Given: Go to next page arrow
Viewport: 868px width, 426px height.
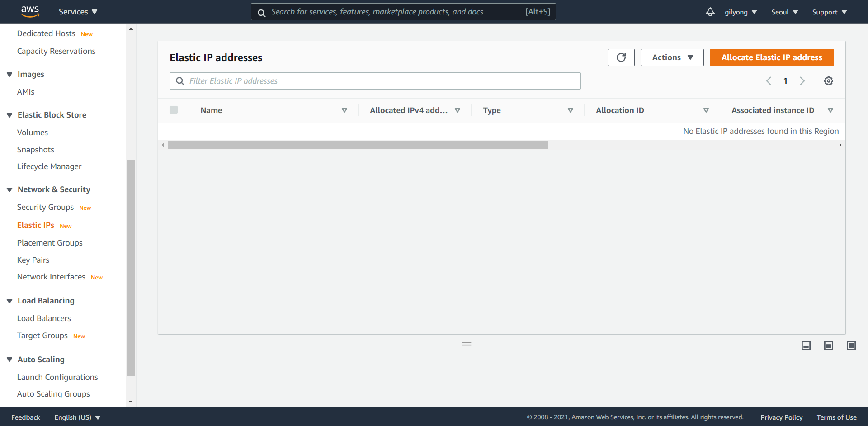Looking at the screenshot, I should pos(802,81).
